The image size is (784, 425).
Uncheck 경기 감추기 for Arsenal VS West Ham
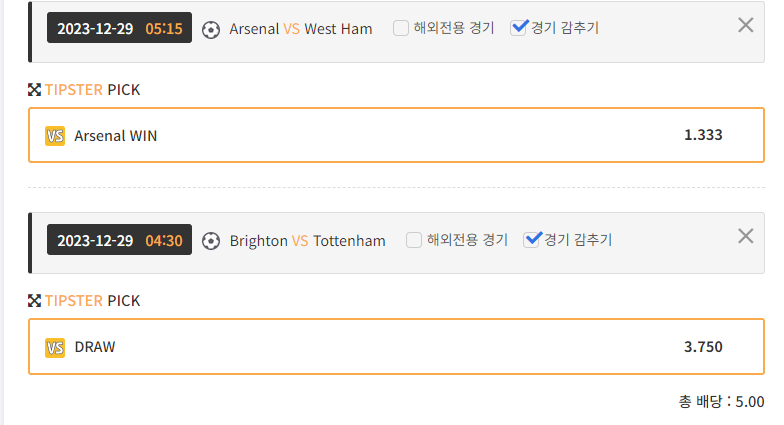click(518, 28)
